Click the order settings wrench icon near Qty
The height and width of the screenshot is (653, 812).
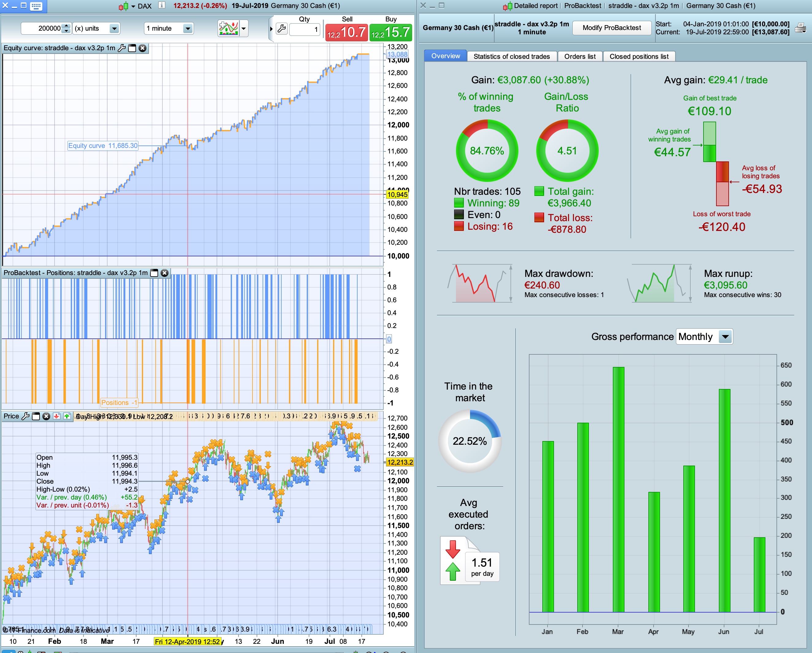point(282,29)
